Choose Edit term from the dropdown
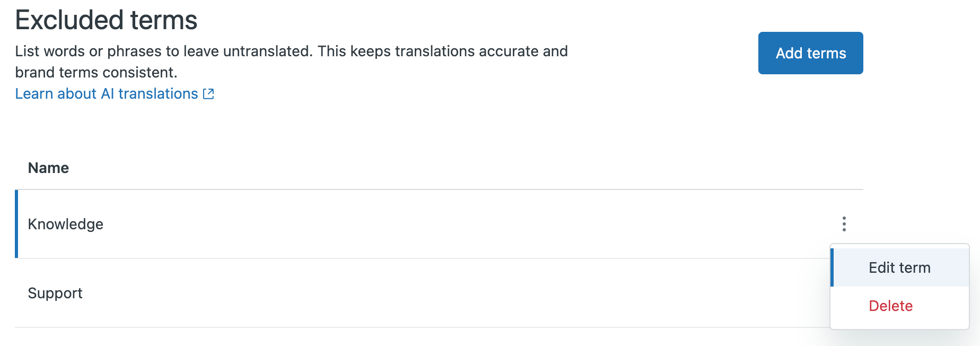The height and width of the screenshot is (346, 980). tap(900, 267)
